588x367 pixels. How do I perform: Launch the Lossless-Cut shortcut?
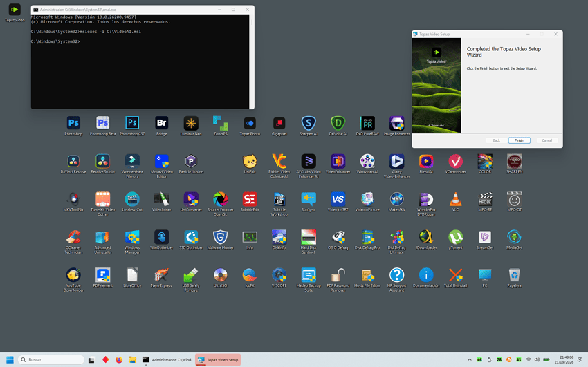(132, 202)
